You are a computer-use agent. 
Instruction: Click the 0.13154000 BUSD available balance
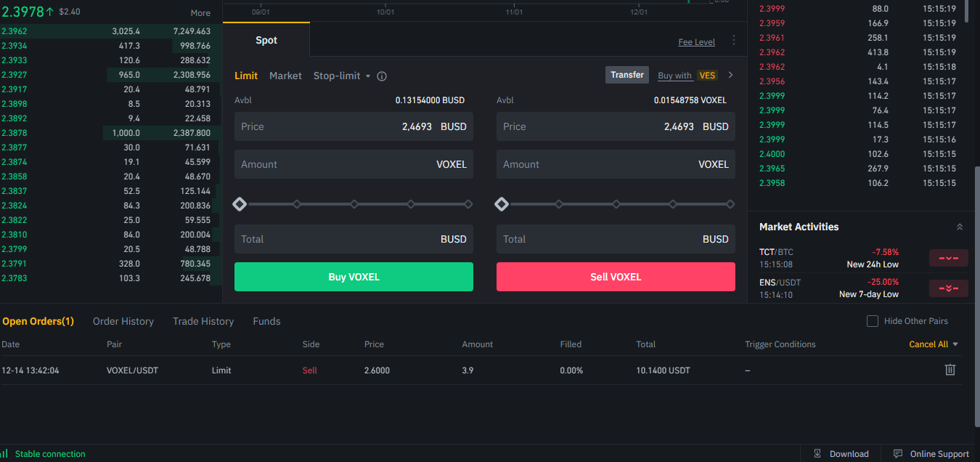point(430,100)
